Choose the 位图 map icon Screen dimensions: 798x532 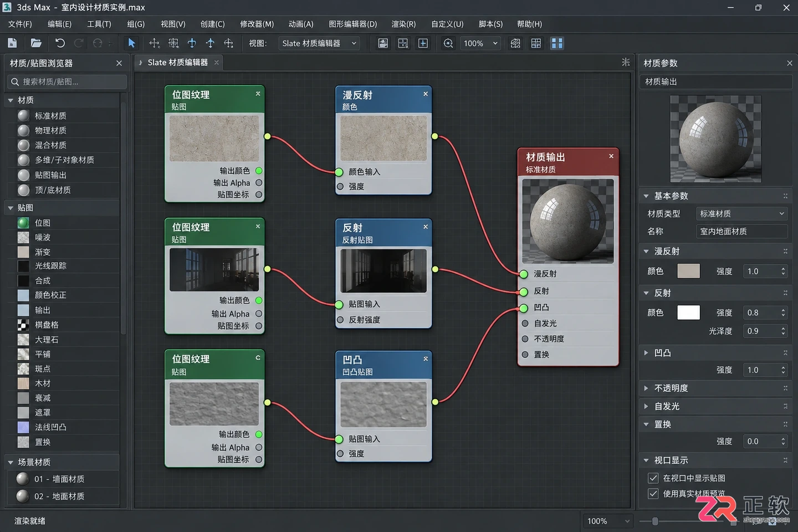(23, 223)
